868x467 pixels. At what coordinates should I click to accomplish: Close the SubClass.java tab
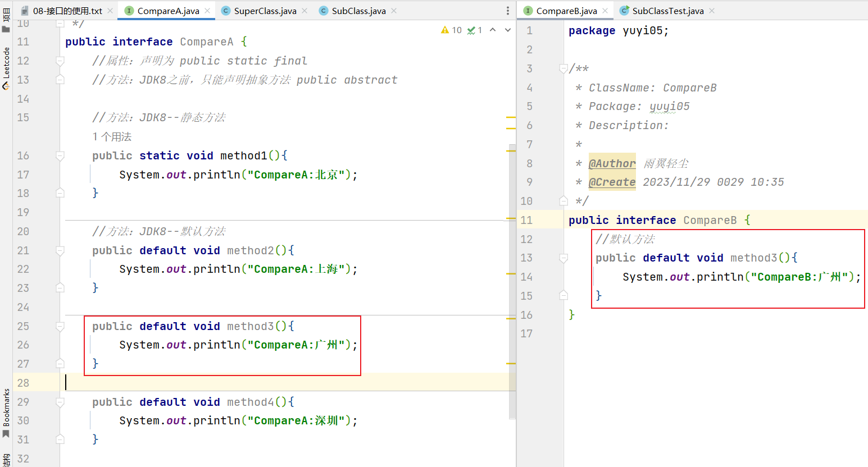pos(394,11)
